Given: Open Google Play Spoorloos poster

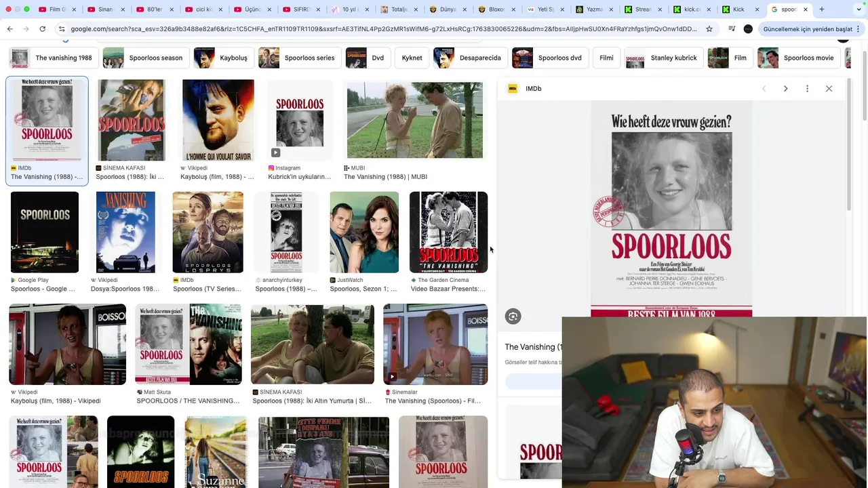Looking at the screenshot, I should [x=44, y=232].
